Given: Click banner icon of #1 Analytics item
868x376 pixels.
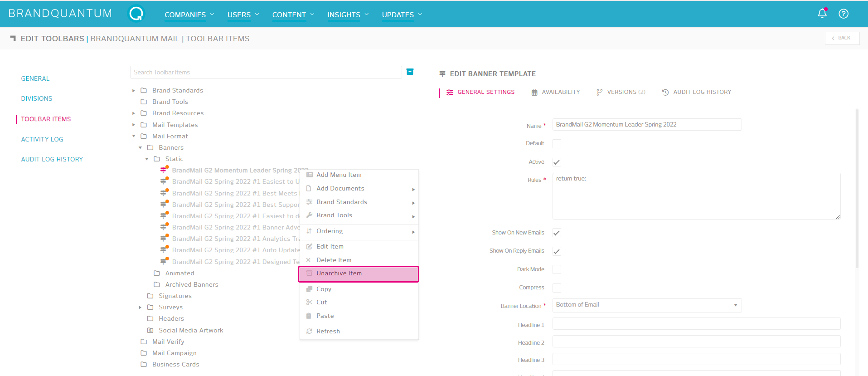Looking at the screenshot, I should (x=164, y=238).
